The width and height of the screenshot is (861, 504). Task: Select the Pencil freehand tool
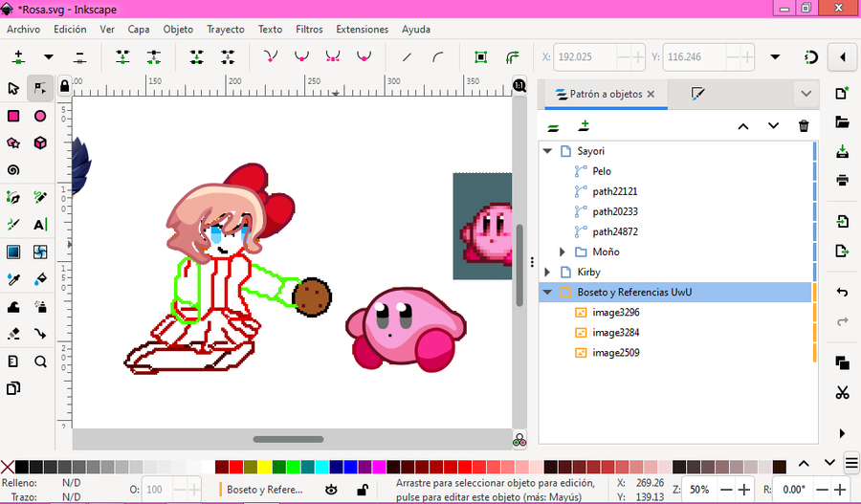click(40, 197)
